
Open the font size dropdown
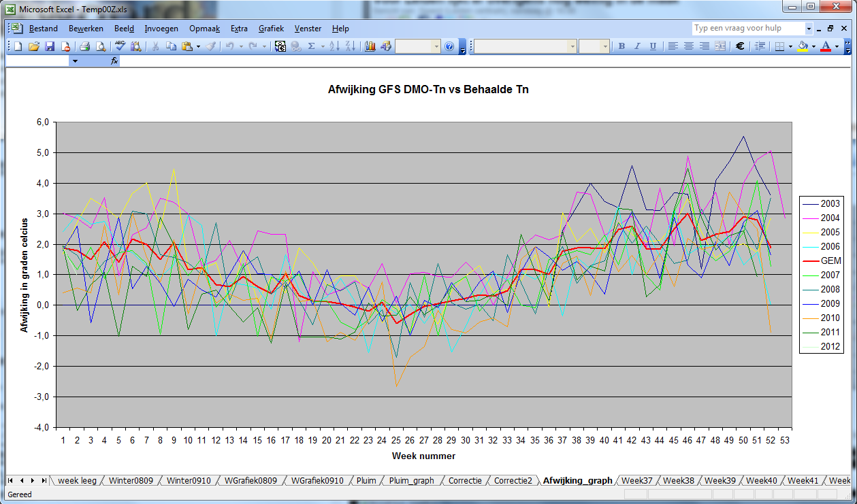coord(604,46)
